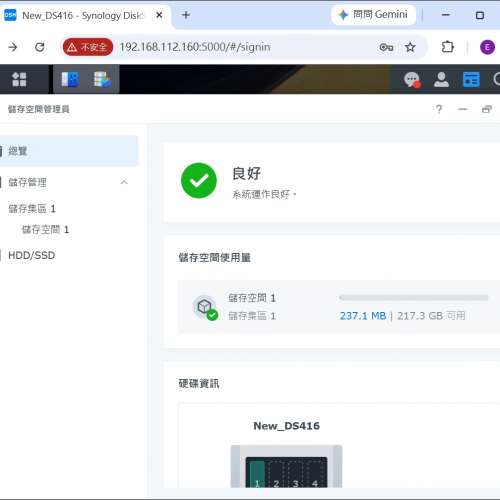Image resolution: width=500 pixels, height=500 pixels.
Task: Close the New_DS416 browser tab
Action: click(x=159, y=15)
